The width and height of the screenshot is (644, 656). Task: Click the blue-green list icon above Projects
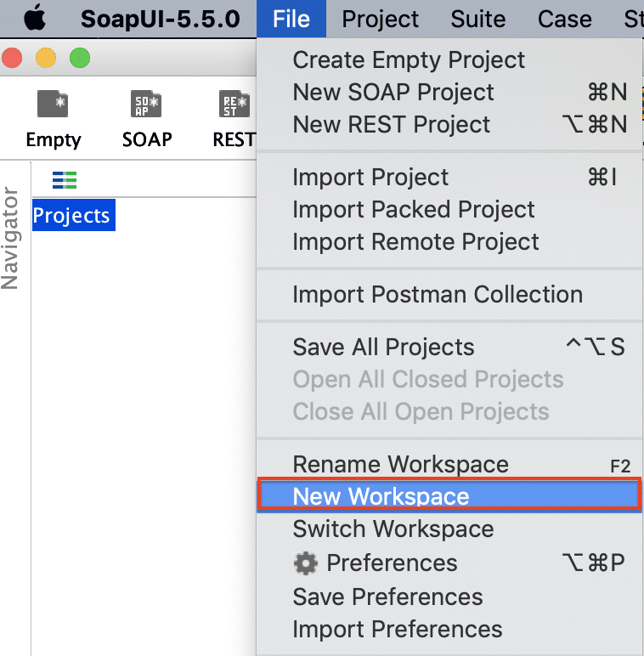(x=65, y=180)
